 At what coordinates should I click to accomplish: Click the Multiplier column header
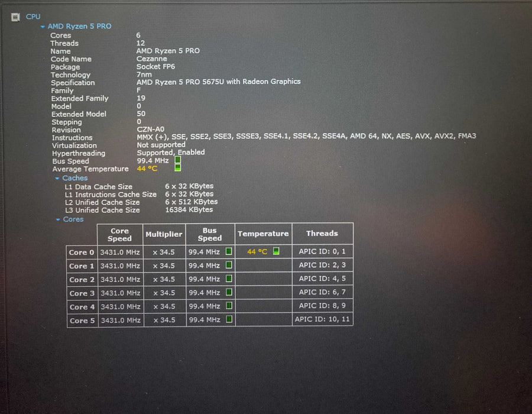click(x=164, y=234)
